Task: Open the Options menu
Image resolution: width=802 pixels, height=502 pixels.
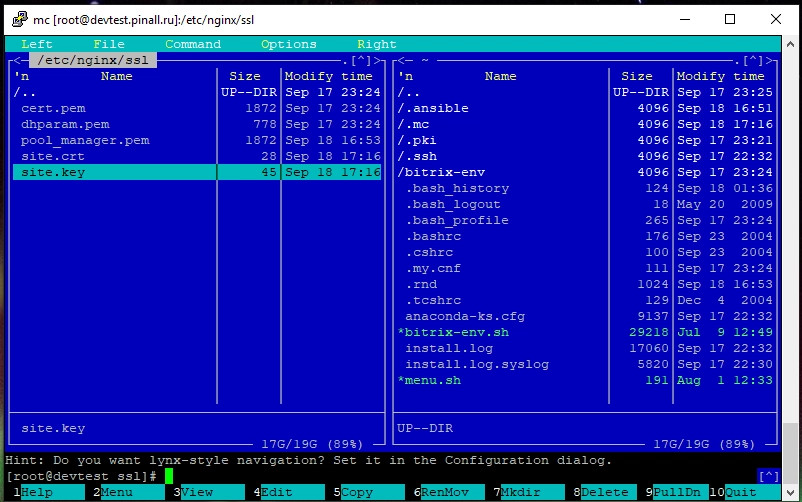Action: point(288,44)
